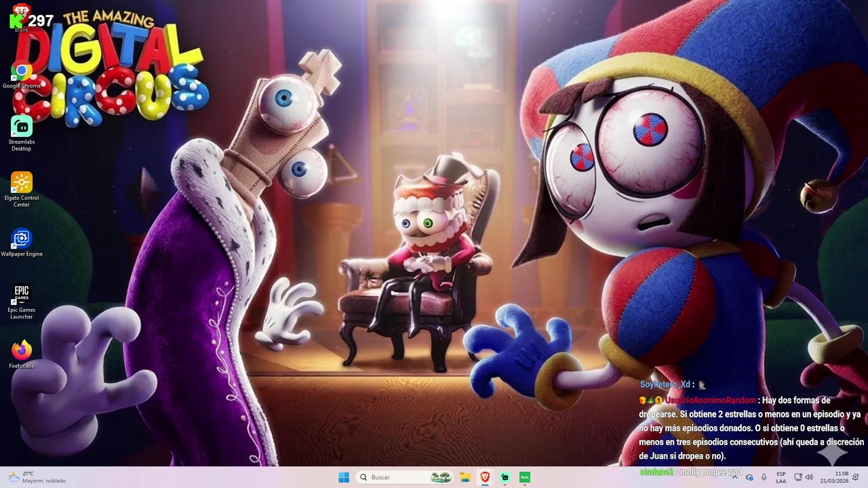Click the microphone tray icon
868x488 pixels.
[x=764, y=477]
